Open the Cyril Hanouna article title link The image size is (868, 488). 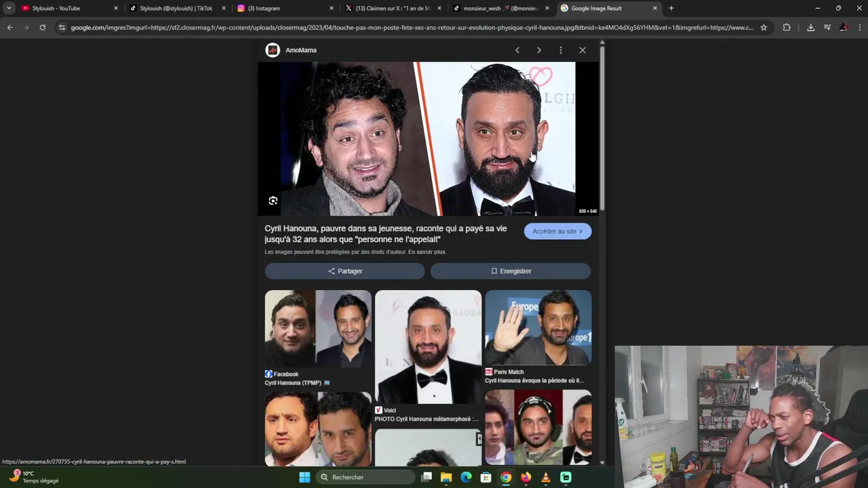coord(386,234)
